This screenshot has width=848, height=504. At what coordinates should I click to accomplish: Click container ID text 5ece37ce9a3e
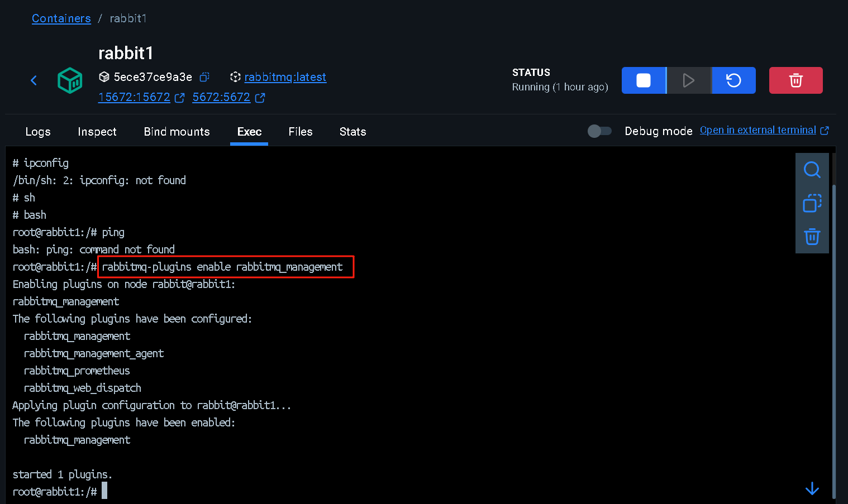point(153,77)
